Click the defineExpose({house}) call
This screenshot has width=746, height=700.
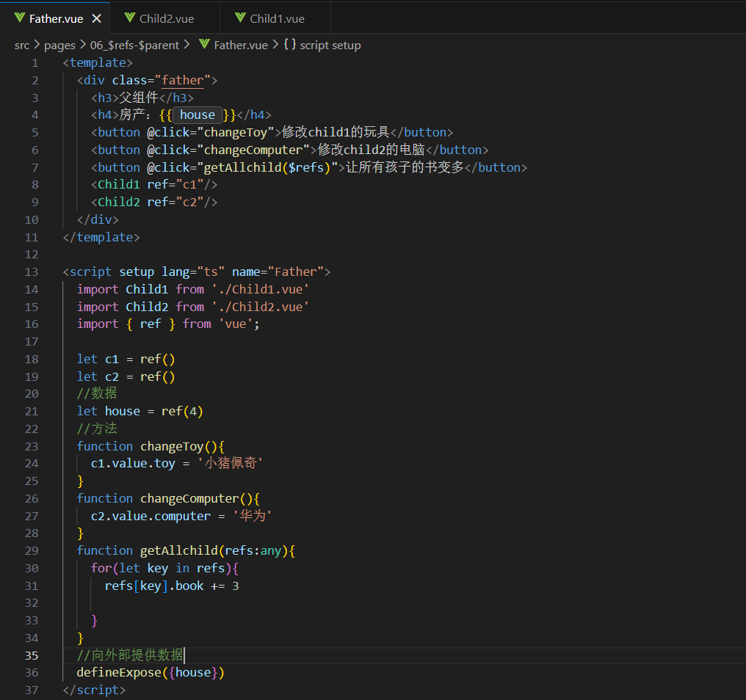(x=151, y=673)
